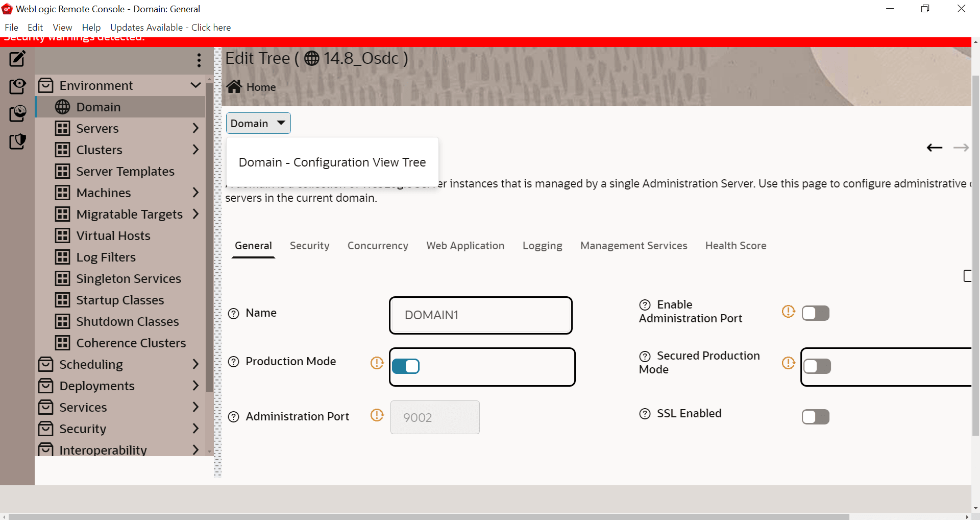
Task: Open the Help menu
Action: pos(91,28)
